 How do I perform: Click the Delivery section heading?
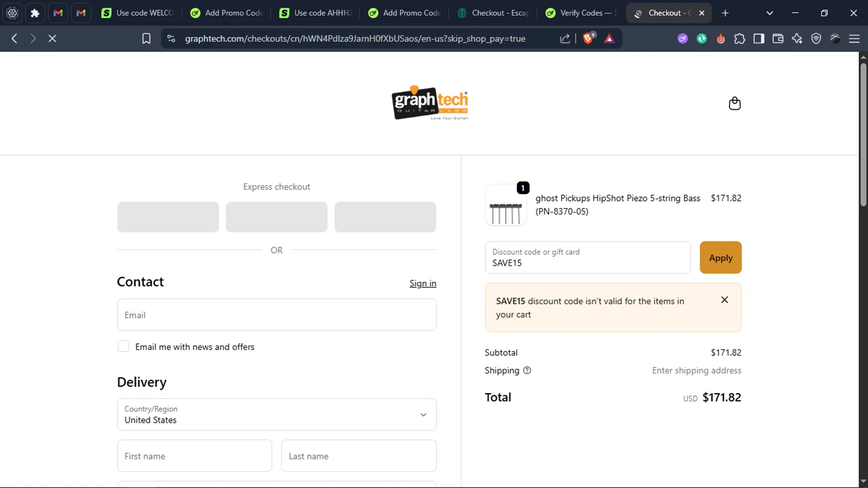coord(142,382)
